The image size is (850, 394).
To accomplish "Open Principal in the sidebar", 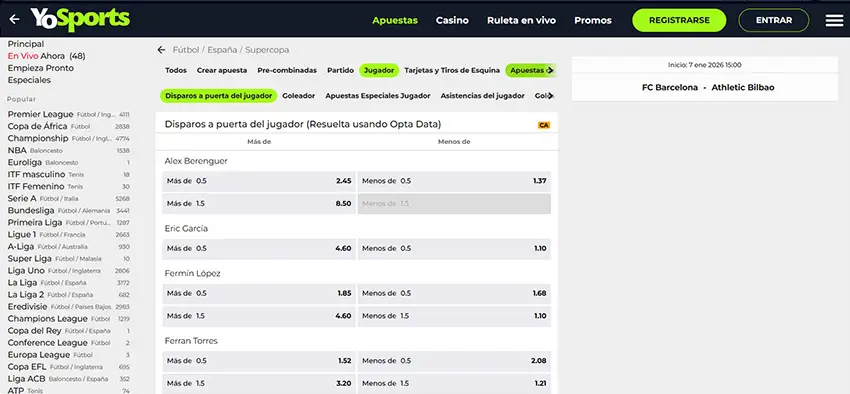I will point(26,44).
